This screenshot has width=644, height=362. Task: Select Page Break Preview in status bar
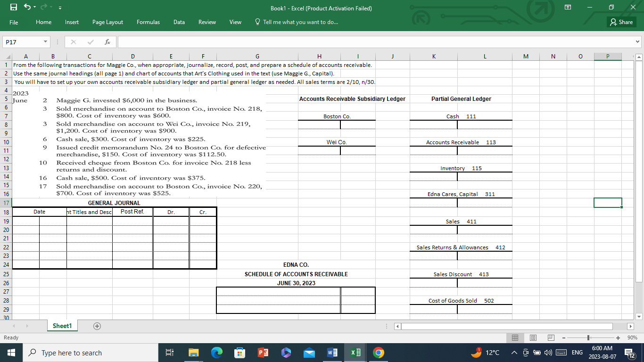pos(550,337)
